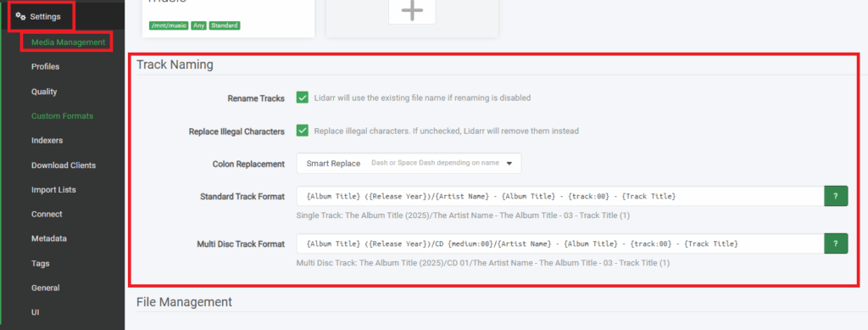
Task: Click the Track Naming section heading
Action: [x=175, y=64]
